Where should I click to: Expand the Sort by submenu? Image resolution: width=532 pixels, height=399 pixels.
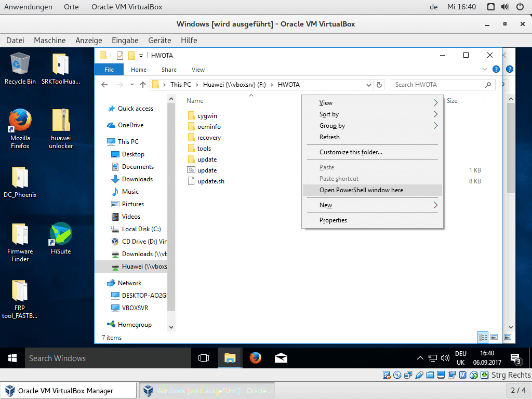(x=372, y=114)
